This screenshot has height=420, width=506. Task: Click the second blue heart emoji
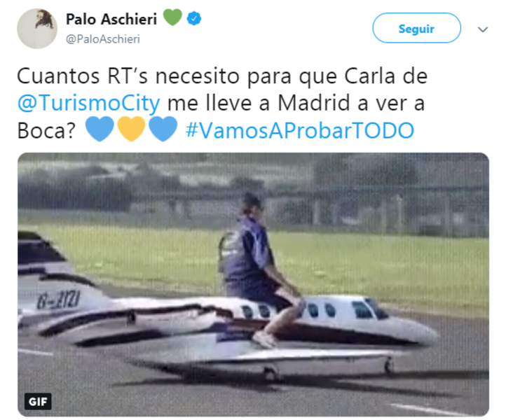click(163, 129)
